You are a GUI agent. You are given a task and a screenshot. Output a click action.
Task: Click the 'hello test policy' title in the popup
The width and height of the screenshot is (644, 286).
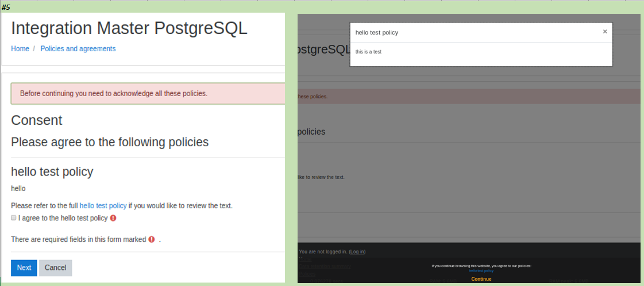pyautogui.click(x=377, y=32)
